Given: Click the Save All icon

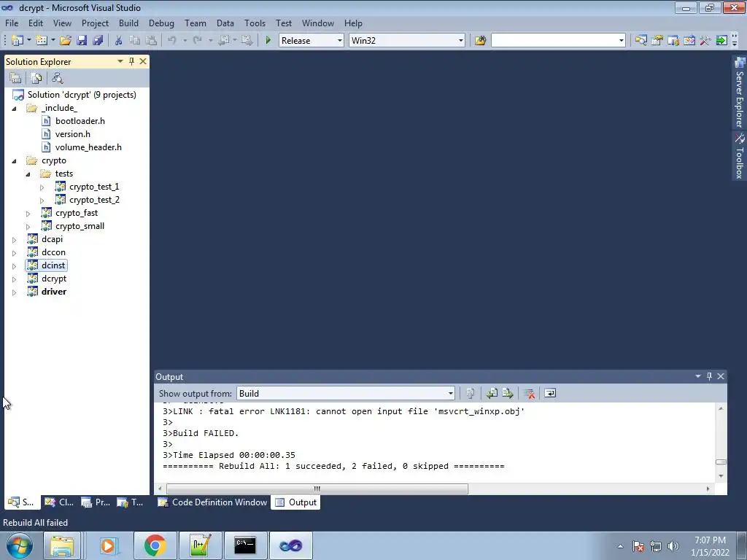Looking at the screenshot, I should pyautogui.click(x=98, y=41).
